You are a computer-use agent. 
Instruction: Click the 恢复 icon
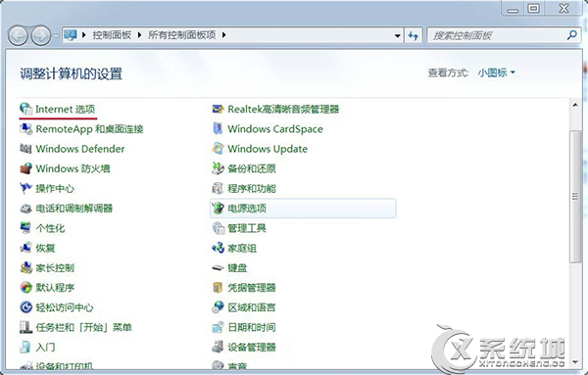pyautogui.click(x=25, y=248)
